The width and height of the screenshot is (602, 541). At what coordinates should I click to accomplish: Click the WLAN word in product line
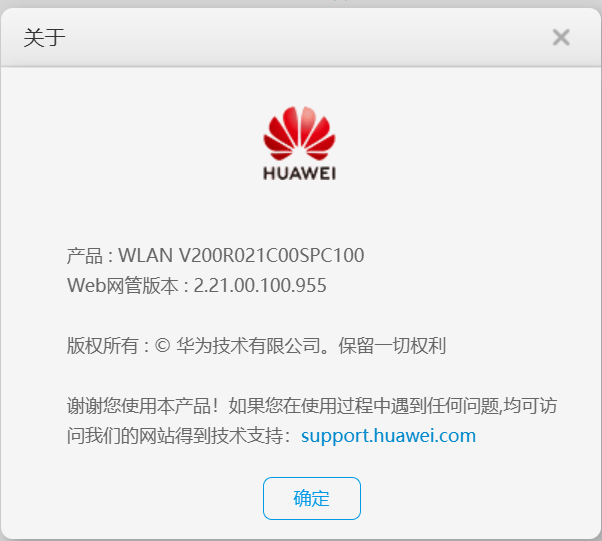(145, 255)
